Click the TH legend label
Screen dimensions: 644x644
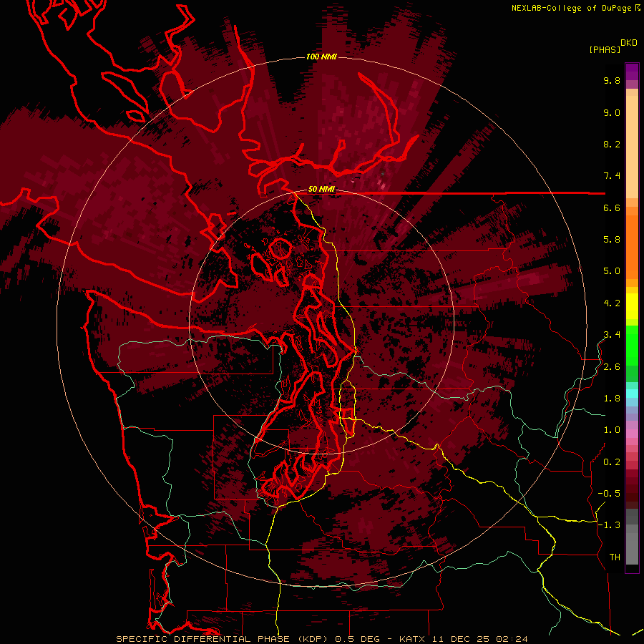615,557
